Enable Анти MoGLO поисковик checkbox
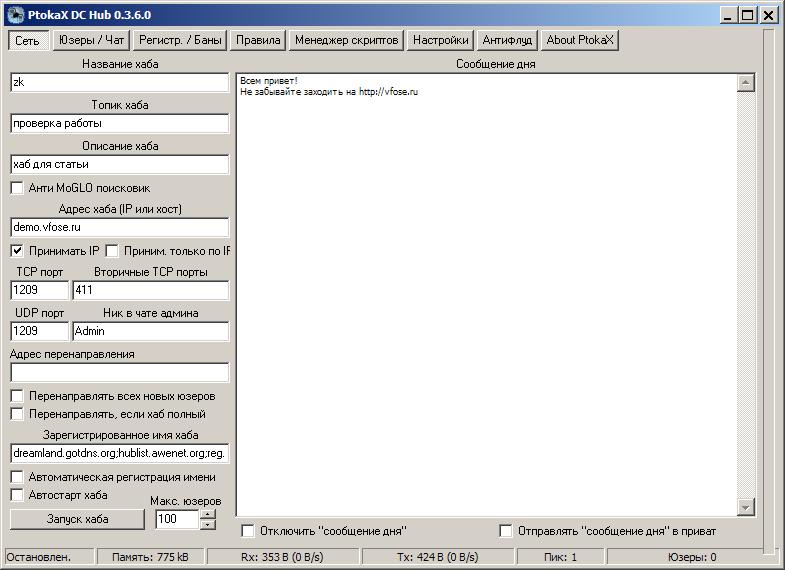The image size is (785, 570). (x=17, y=187)
